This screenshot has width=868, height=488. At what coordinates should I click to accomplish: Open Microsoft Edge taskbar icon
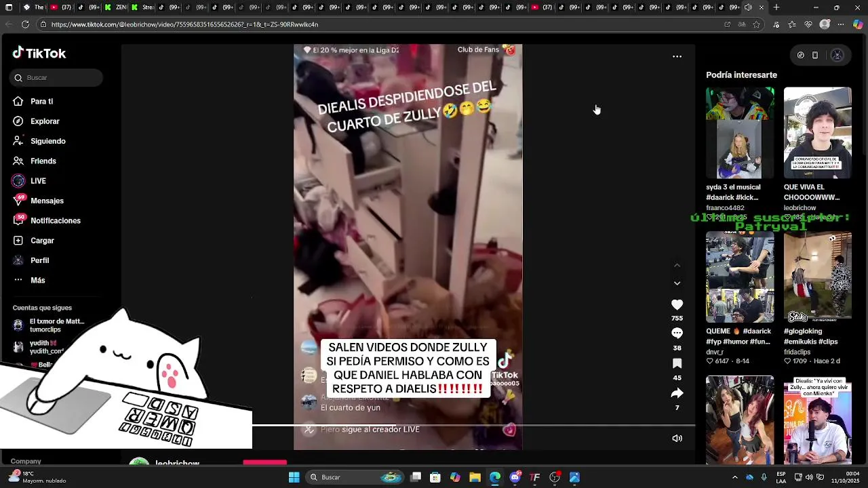point(495,477)
